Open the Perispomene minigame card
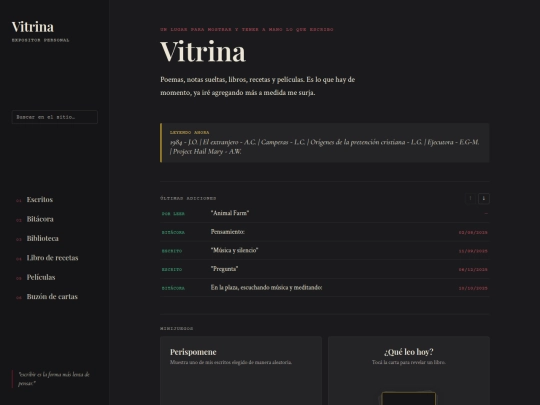This screenshot has width=540, height=405. click(x=241, y=371)
